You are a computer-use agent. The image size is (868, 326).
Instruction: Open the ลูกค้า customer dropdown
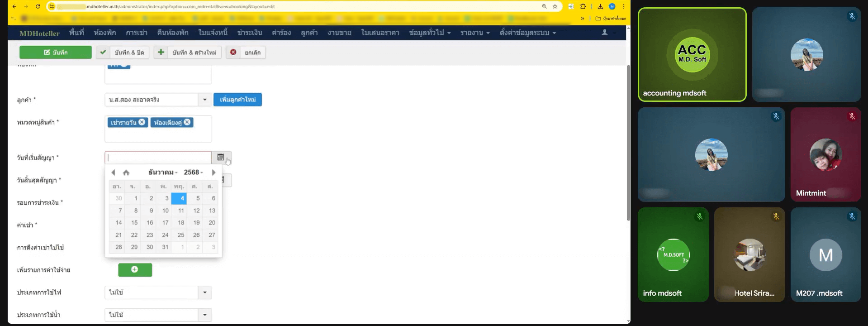point(204,100)
